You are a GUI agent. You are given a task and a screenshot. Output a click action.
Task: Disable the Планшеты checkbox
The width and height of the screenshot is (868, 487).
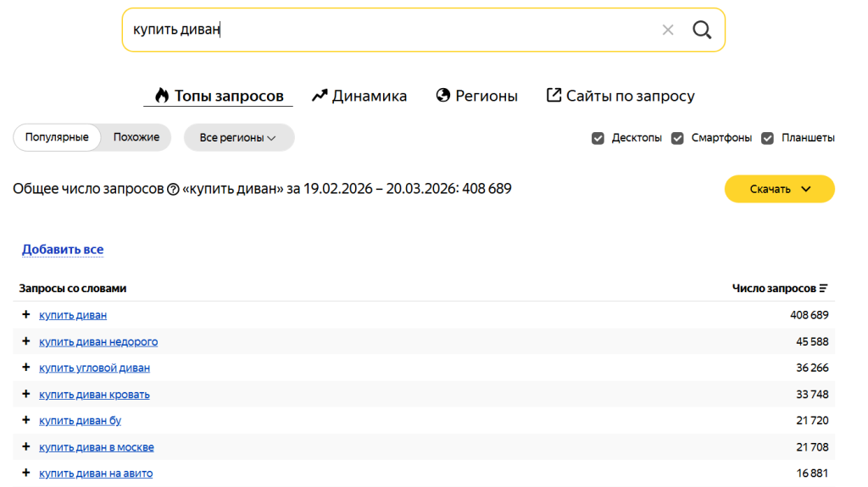pos(767,138)
